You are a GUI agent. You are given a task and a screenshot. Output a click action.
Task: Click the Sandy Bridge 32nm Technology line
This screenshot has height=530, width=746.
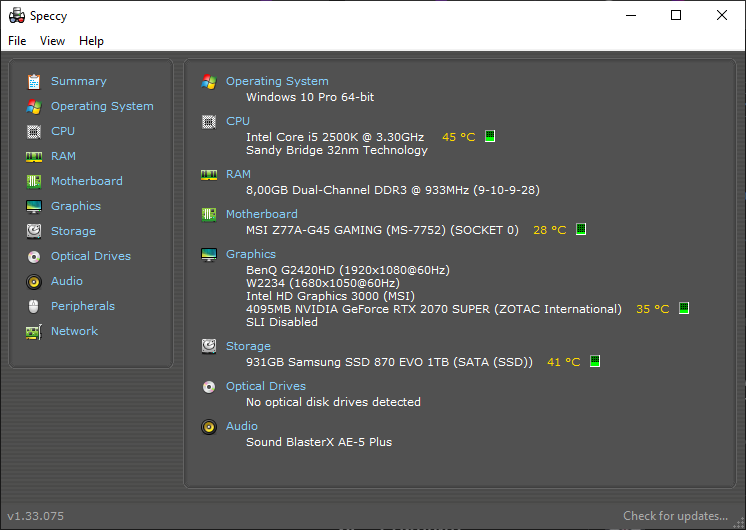[x=337, y=150]
